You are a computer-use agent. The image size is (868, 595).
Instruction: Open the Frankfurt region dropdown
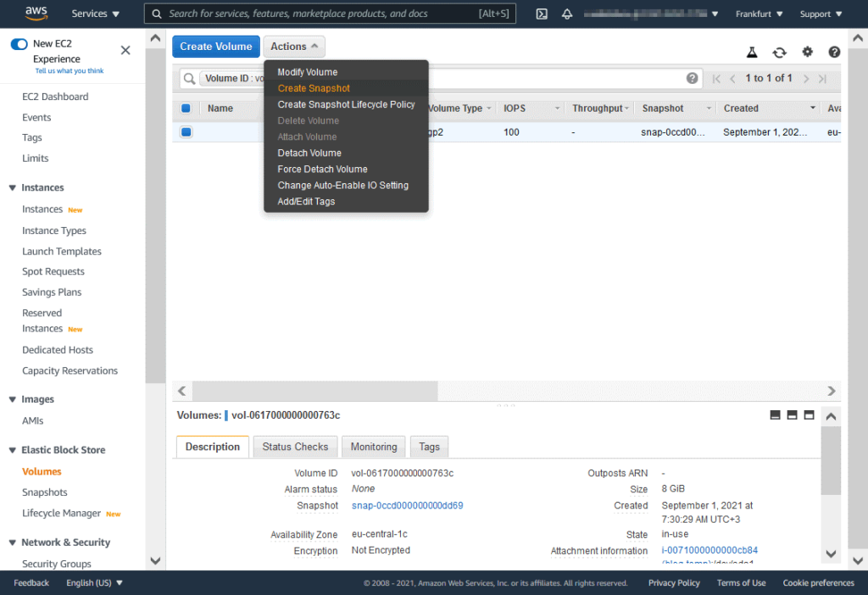(x=758, y=14)
